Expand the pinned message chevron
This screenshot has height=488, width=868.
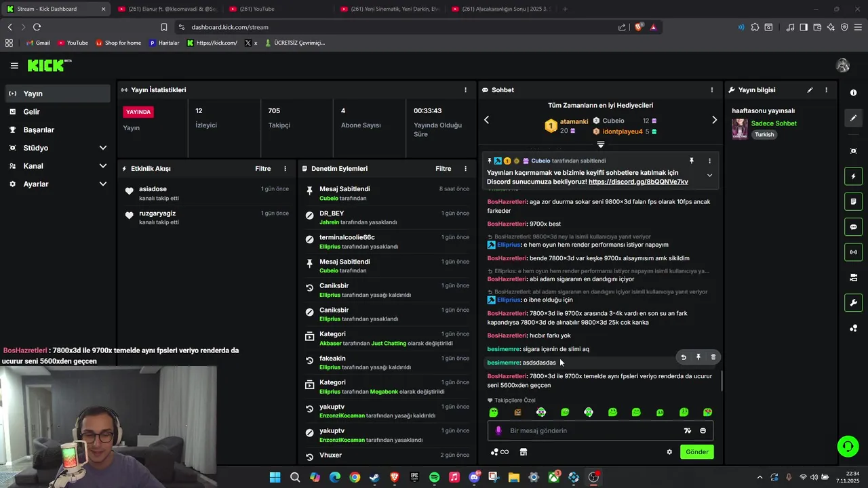(x=709, y=175)
